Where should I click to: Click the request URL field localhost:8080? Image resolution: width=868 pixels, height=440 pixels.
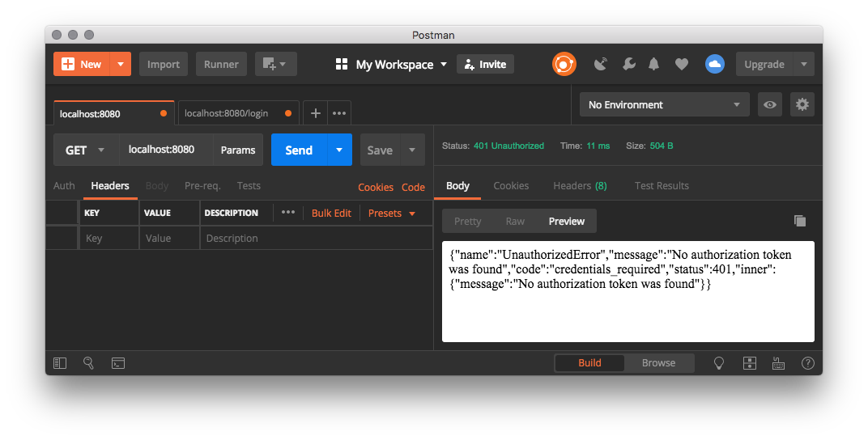166,150
